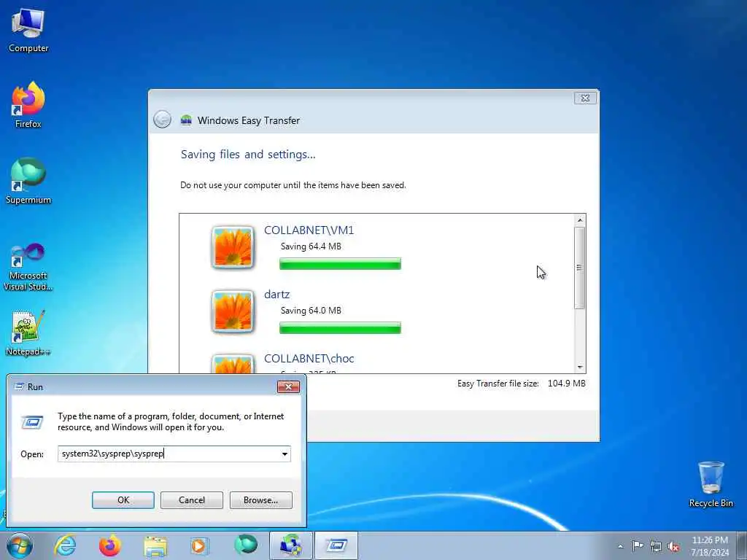The width and height of the screenshot is (747, 560).
Task: Click the Windows Start orb
Action: tap(20, 545)
